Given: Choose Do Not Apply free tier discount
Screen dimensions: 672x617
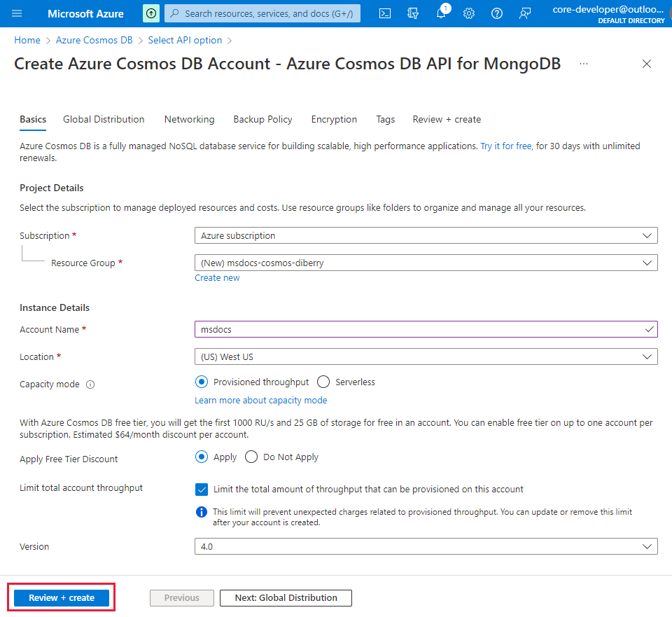Looking at the screenshot, I should (251, 457).
